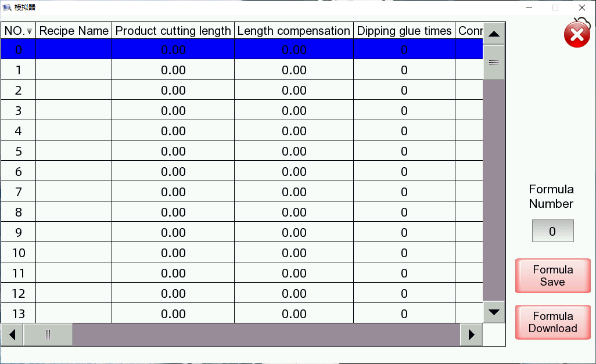This screenshot has width=596, height=364.
Task: Click the Formula Save button
Action: pyautogui.click(x=551, y=275)
